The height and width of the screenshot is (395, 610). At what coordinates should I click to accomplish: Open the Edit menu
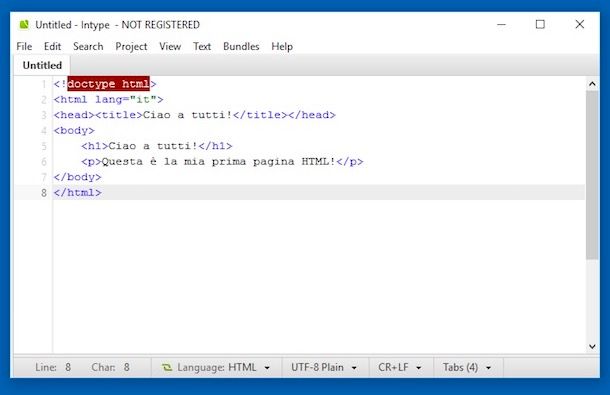pos(53,46)
